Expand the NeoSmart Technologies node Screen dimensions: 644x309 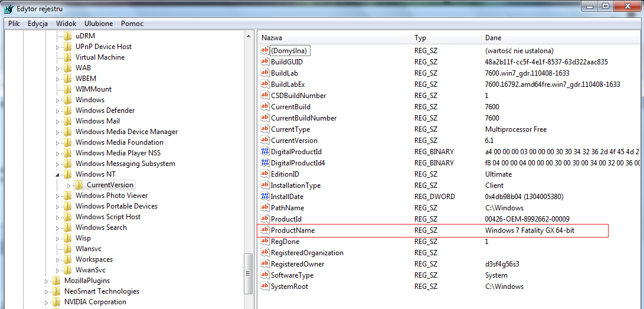click(x=47, y=292)
